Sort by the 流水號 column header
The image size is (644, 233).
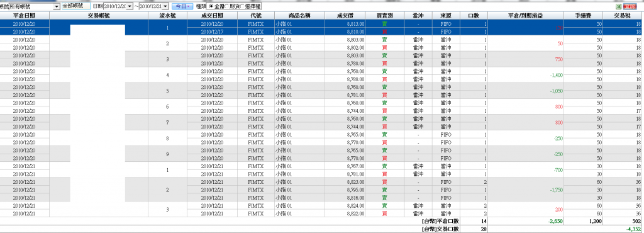(167, 15)
